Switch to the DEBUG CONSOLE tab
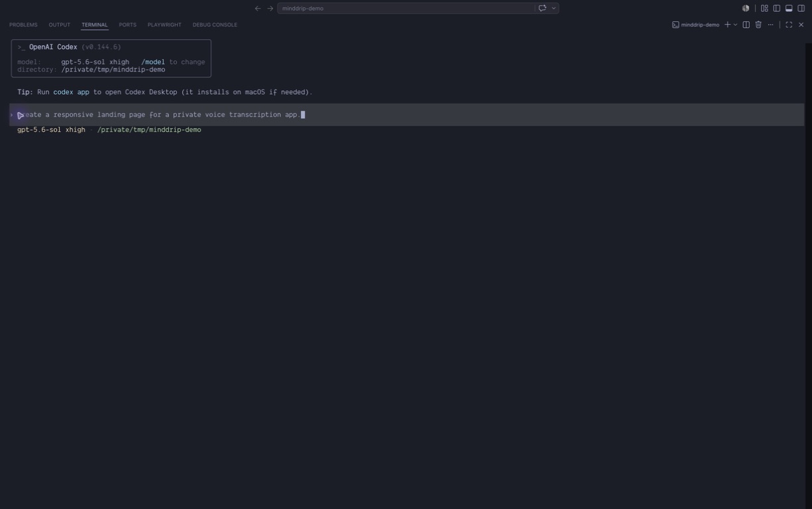The height and width of the screenshot is (509, 812). tap(215, 25)
